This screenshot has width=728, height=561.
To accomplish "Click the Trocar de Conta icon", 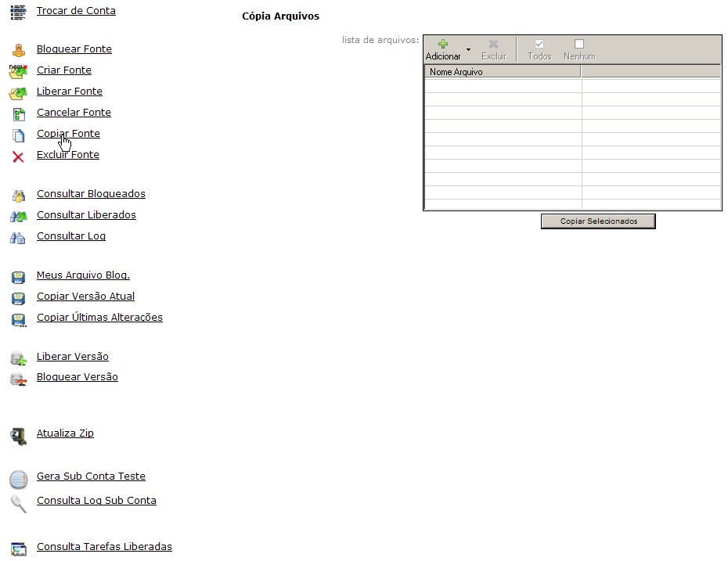I will pyautogui.click(x=18, y=12).
